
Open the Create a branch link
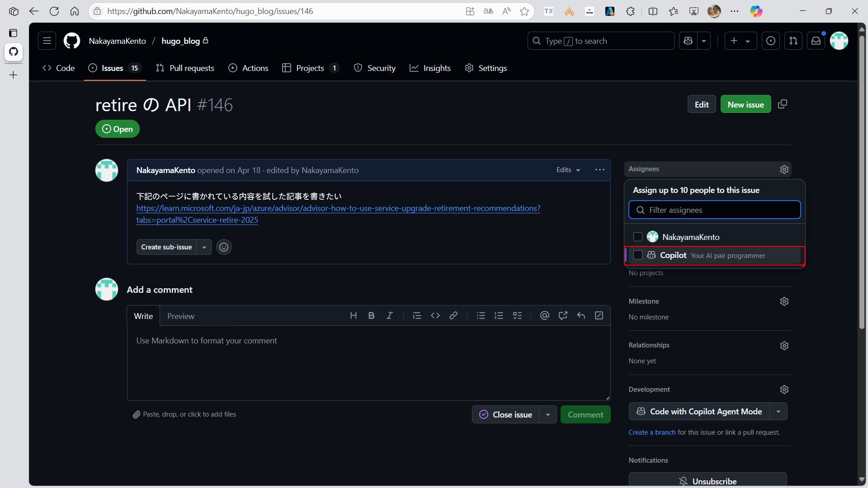(651, 432)
